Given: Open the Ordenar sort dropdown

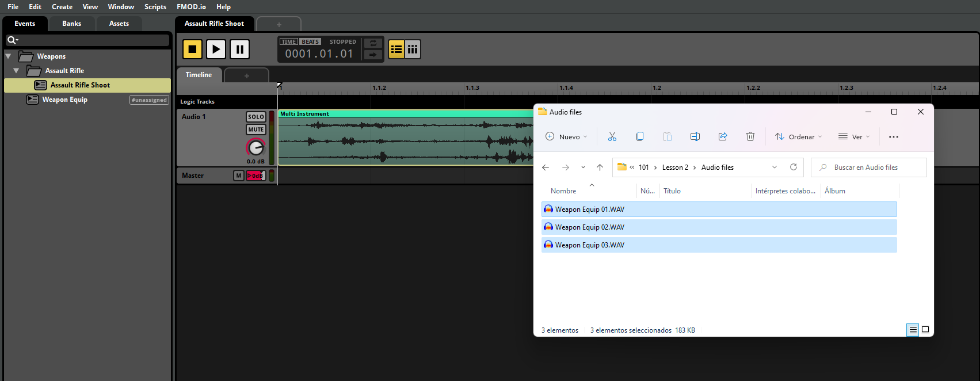Looking at the screenshot, I should pyautogui.click(x=798, y=136).
